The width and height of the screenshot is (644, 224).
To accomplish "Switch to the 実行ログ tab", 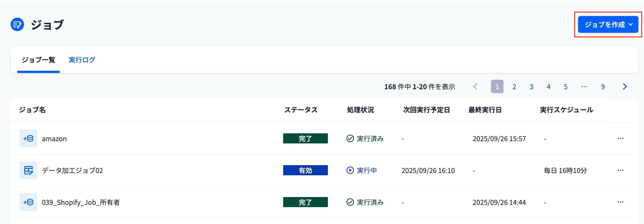I will tap(82, 60).
